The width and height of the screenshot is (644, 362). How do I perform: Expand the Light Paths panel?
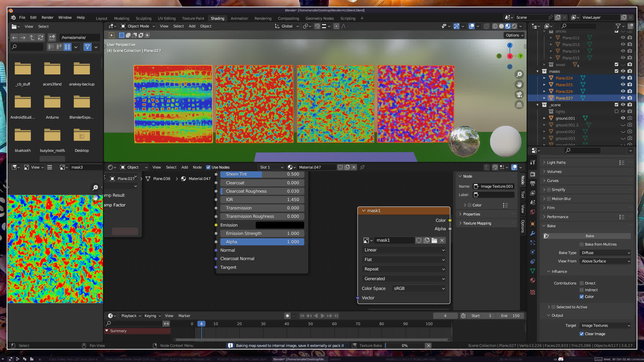(x=556, y=163)
